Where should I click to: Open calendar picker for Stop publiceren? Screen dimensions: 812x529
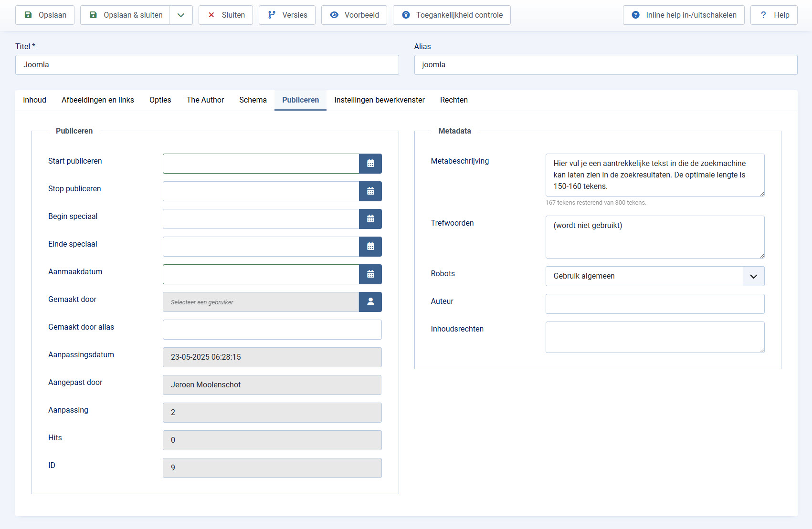point(370,191)
